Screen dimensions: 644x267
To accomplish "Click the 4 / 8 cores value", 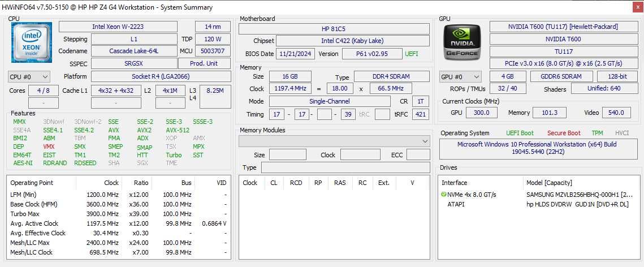I will (x=43, y=91).
